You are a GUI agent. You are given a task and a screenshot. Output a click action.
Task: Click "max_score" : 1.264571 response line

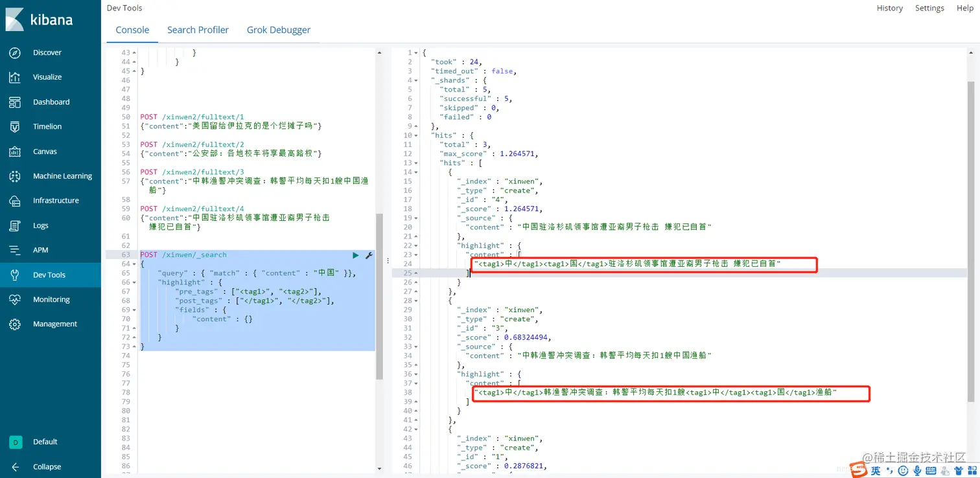pyautogui.click(x=489, y=154)
